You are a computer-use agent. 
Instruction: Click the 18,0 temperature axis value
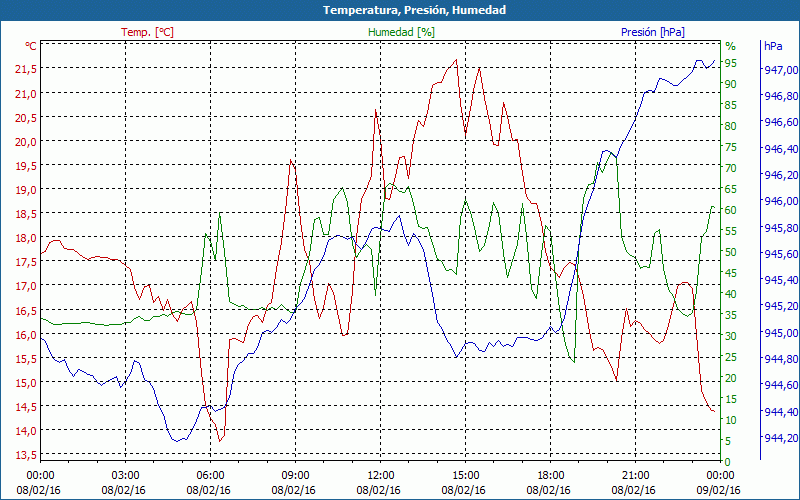point(26,238)
